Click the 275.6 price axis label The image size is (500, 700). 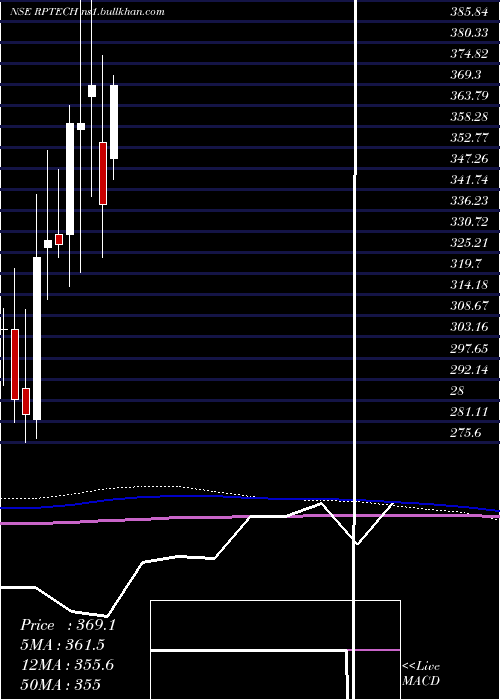(x=466, y=433)
